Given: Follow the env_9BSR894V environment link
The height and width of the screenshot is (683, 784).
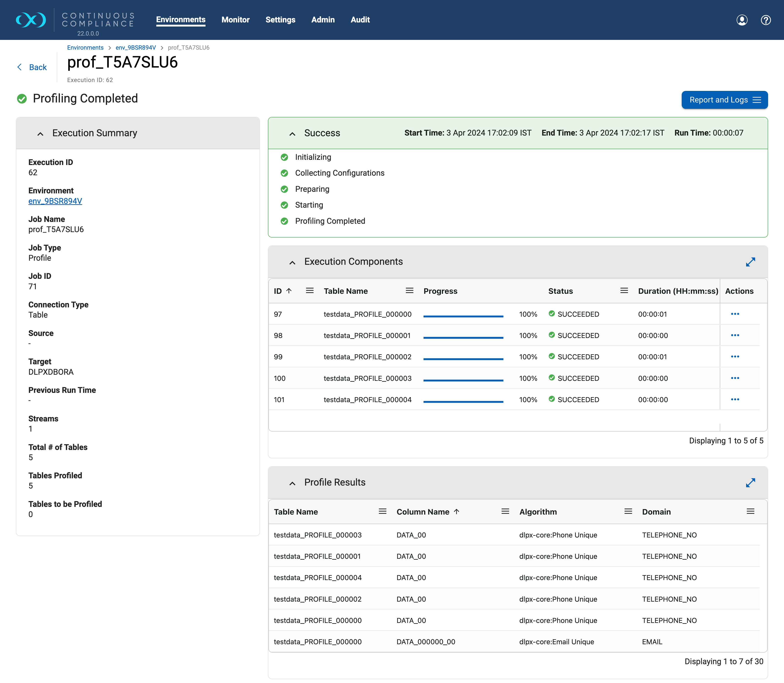Looking at the screenshot, I should (55, 201).
